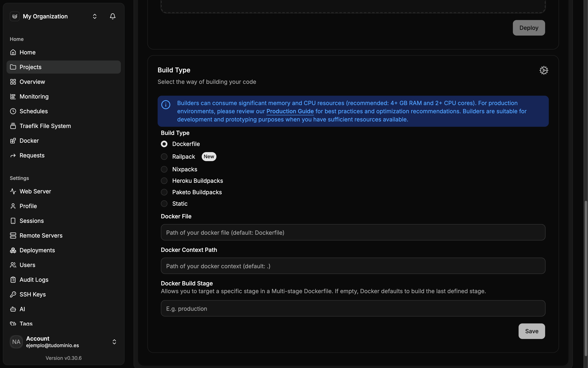
Task: Select the Static build type
Action: (x=164, y=204)
